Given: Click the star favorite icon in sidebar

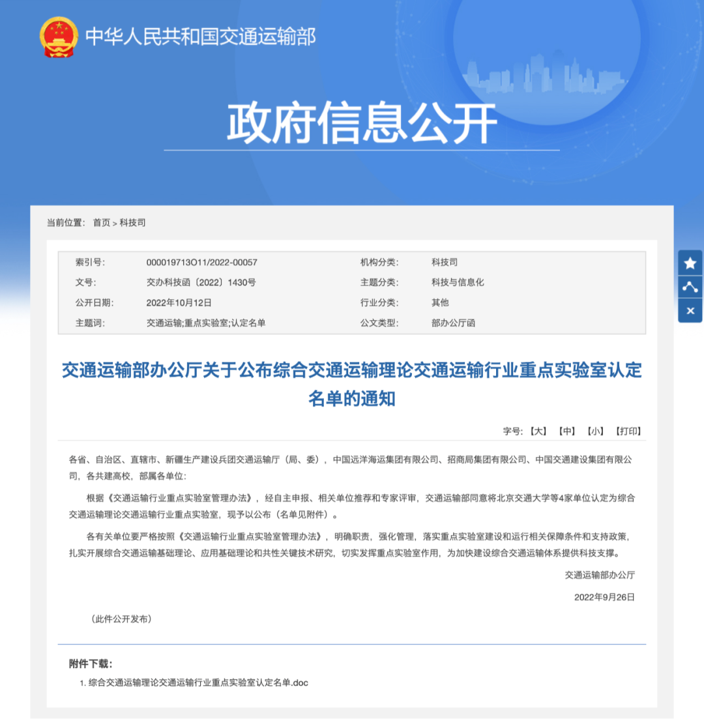Looking at the screenshot, I should click(x=690, y=263).
